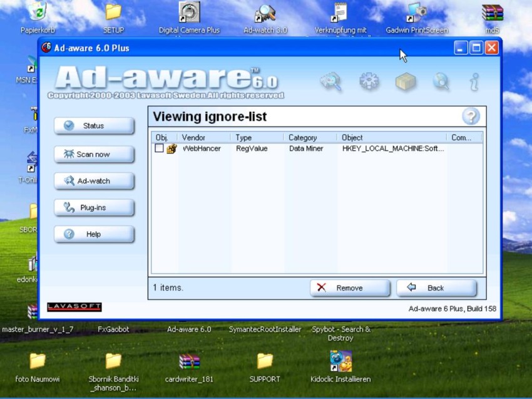
Task: Select the Sbornik Banditki_shanson folder
Action: (113, 361)
